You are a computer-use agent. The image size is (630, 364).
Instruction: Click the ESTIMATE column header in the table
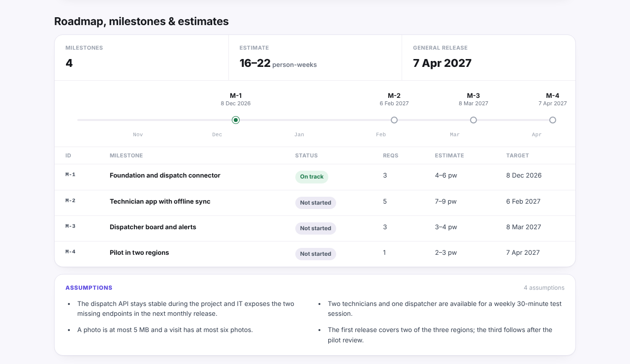tap(449, 155)
